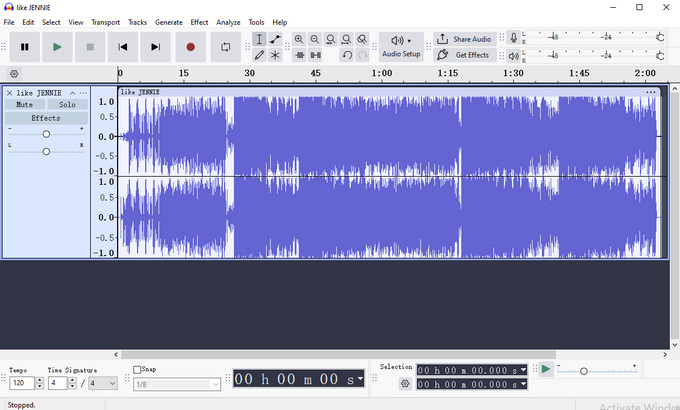Click the Get Effects button
This screenshot has width=680, height=410.
coord(464,55)
